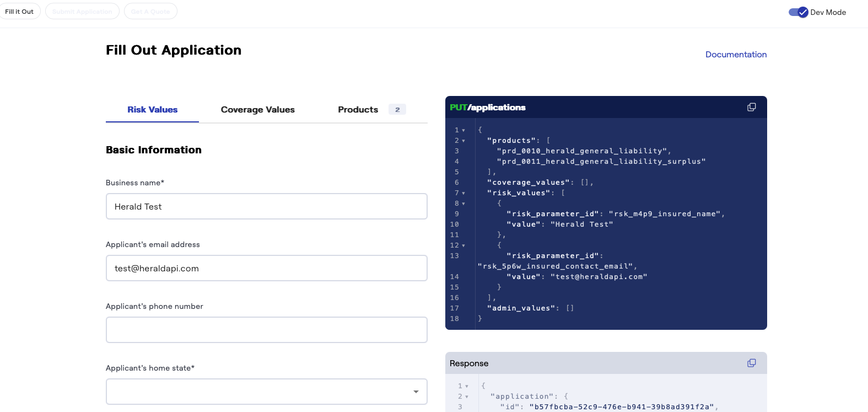Click the "coverage_values" line in request code
The height and width of the screenshot is (412, 868).
(540, 183)
